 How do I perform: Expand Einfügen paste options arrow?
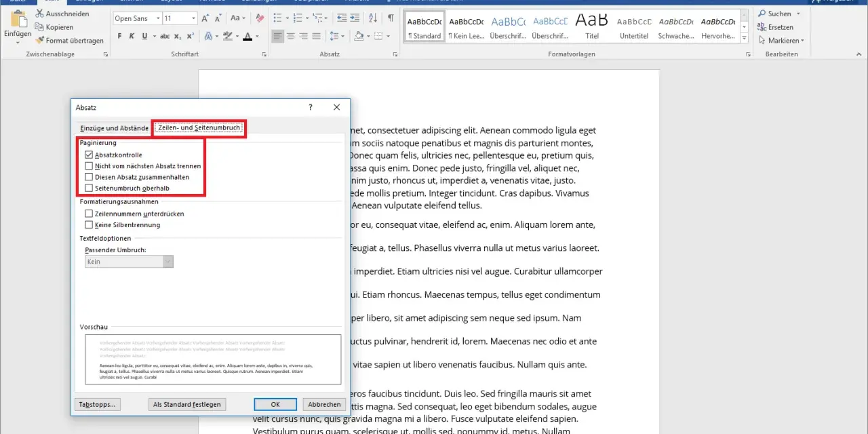(x=17, y=42)
